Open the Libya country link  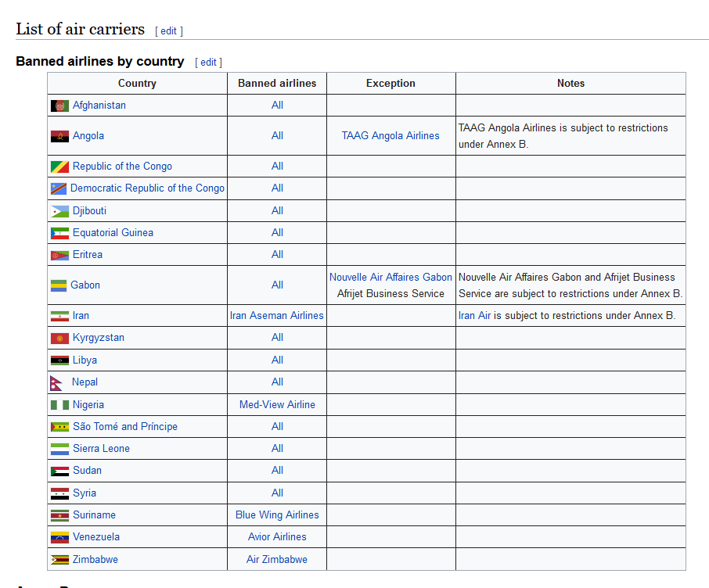(85, 360)
